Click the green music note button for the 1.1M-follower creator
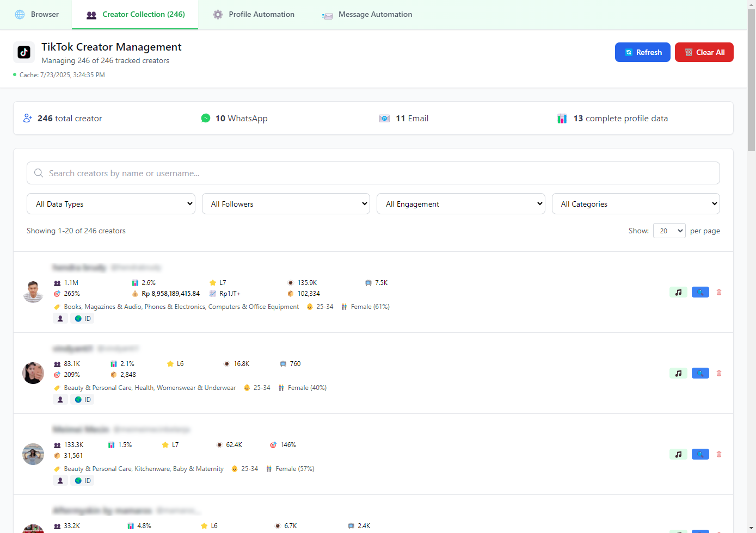This screenshot has width=756, height=533. click(x=678, y=292)
